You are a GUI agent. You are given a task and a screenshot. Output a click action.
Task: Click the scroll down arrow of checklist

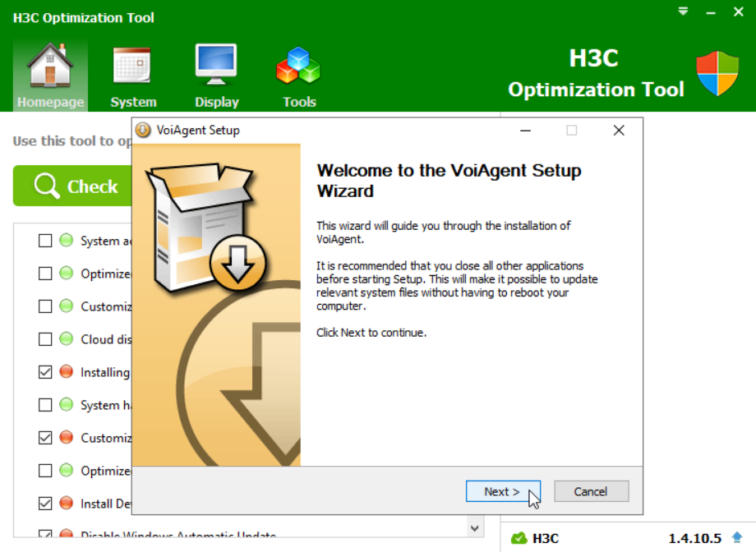[x=475, y=528]
